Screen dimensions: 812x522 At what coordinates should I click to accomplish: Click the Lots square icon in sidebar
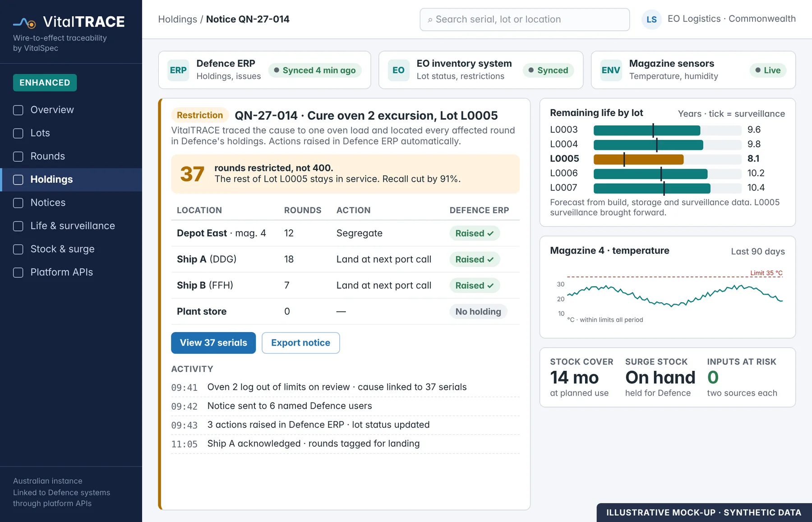tap(18, 133)
